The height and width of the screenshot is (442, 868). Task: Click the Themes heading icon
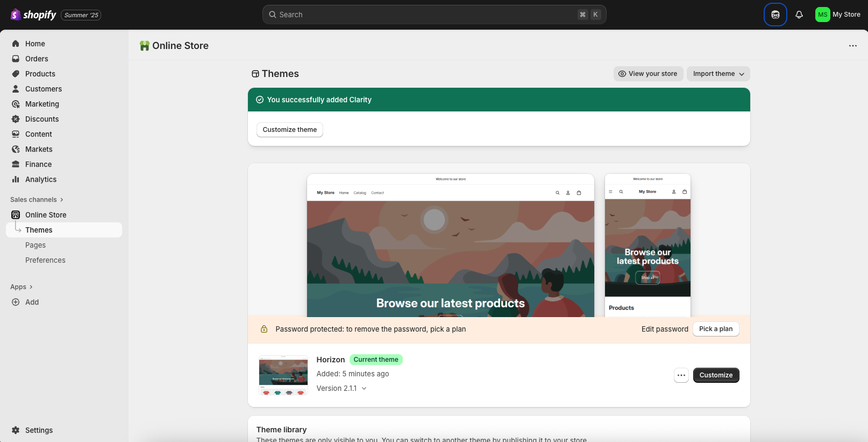255,74
